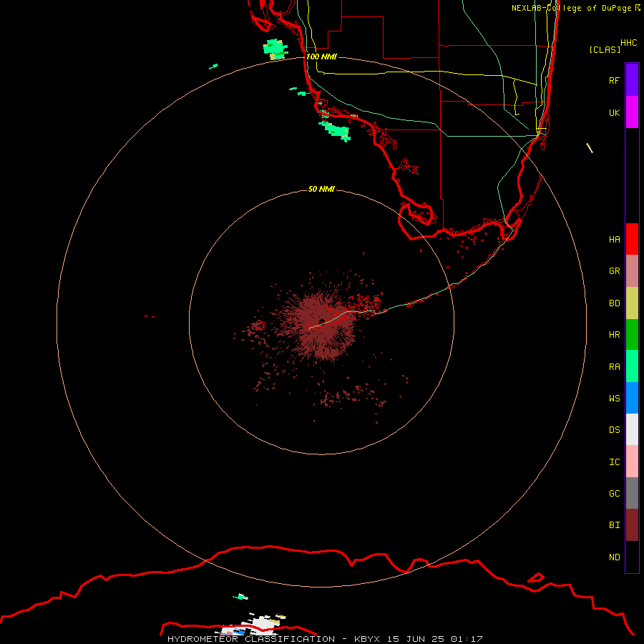This screenshot has width=644, height=644.
Task: Click the GR legend label
Action: [614, 271]
